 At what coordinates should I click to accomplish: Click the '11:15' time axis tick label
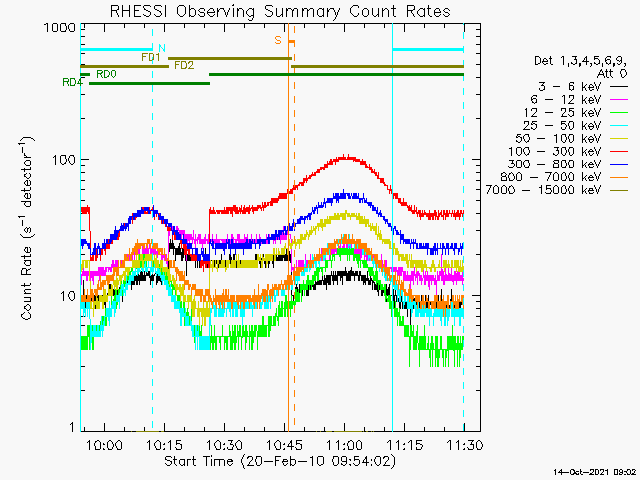404,444
